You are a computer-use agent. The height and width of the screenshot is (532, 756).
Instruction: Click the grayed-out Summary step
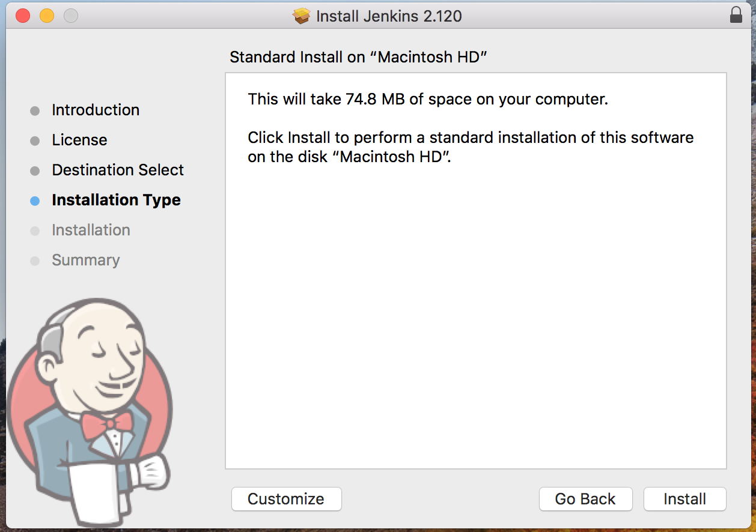click(85, 260)
